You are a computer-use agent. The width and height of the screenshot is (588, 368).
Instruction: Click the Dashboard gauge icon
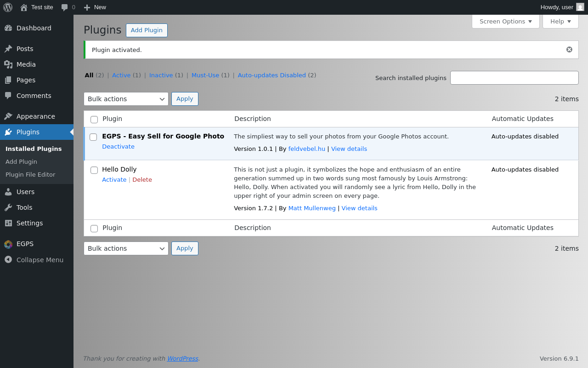(x=8, y=28)
